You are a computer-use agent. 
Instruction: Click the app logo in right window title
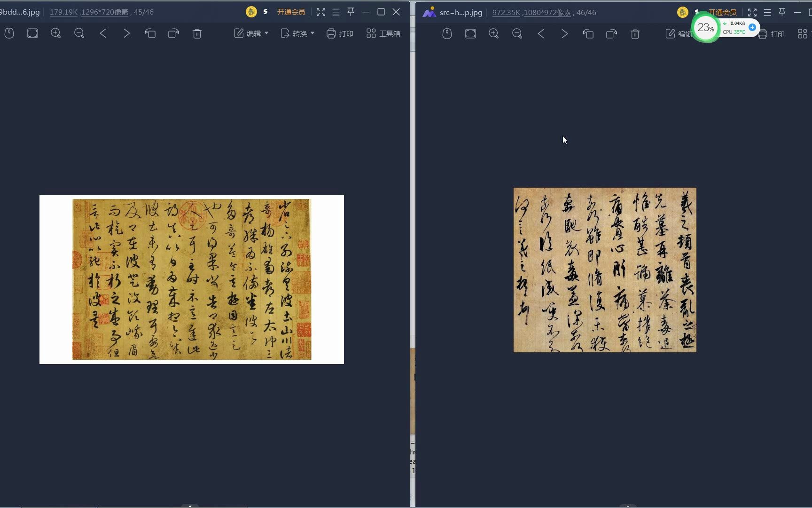coord(429,13)
